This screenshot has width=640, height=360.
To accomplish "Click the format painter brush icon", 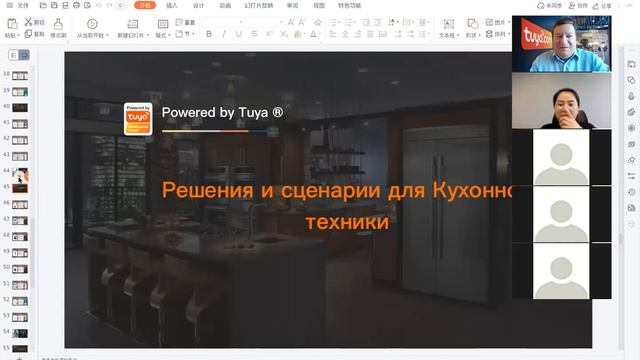I will click(x=58, y=24).
